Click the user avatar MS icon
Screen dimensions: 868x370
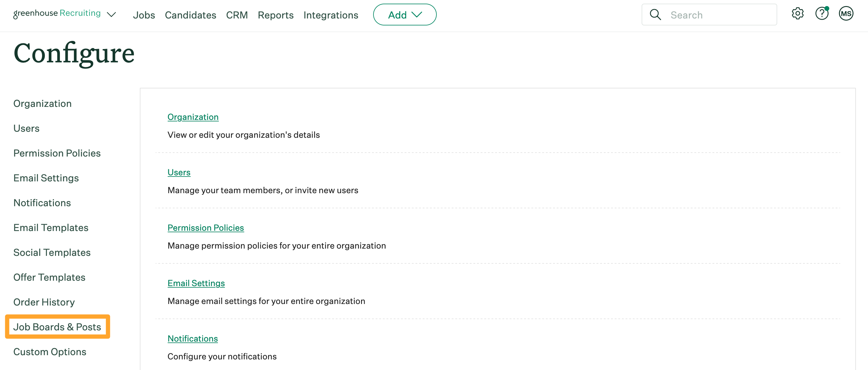point(845,15)
